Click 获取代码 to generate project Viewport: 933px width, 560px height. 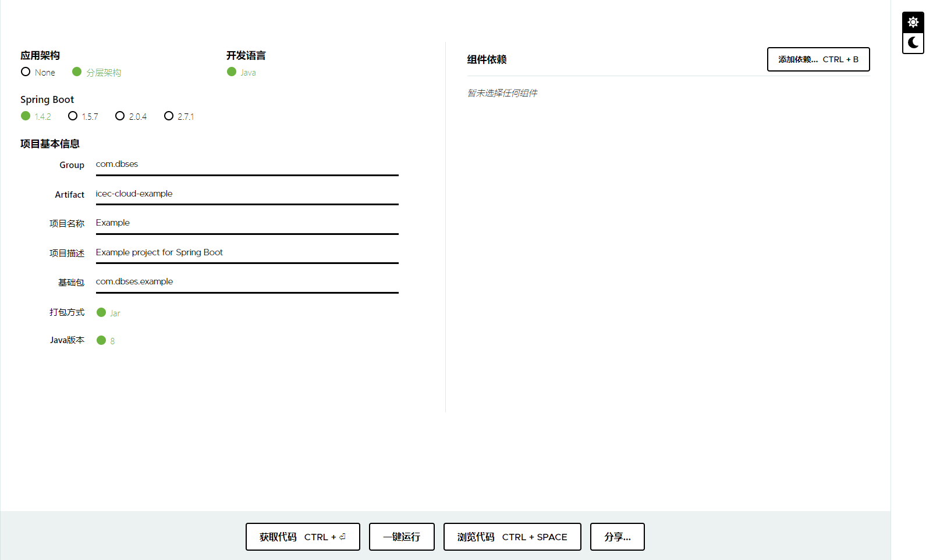tap(303, 537)
